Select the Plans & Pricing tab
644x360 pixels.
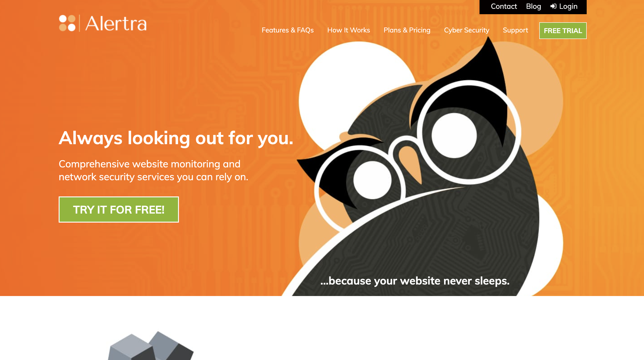pos(407,30)
